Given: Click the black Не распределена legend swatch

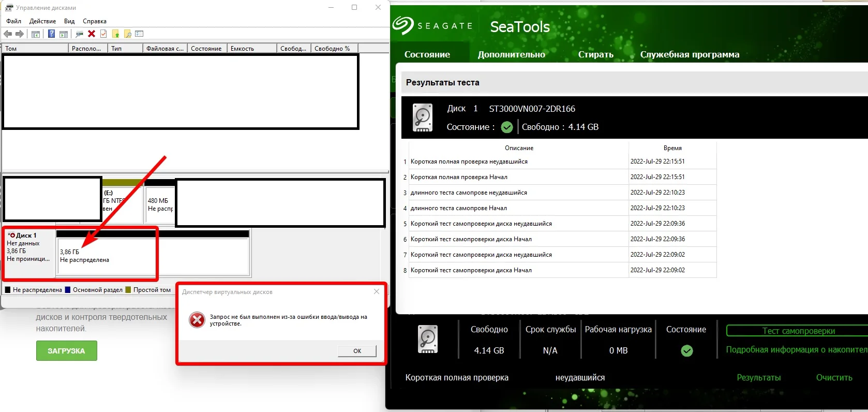Looking at the screenshot, I should point(8,290).
